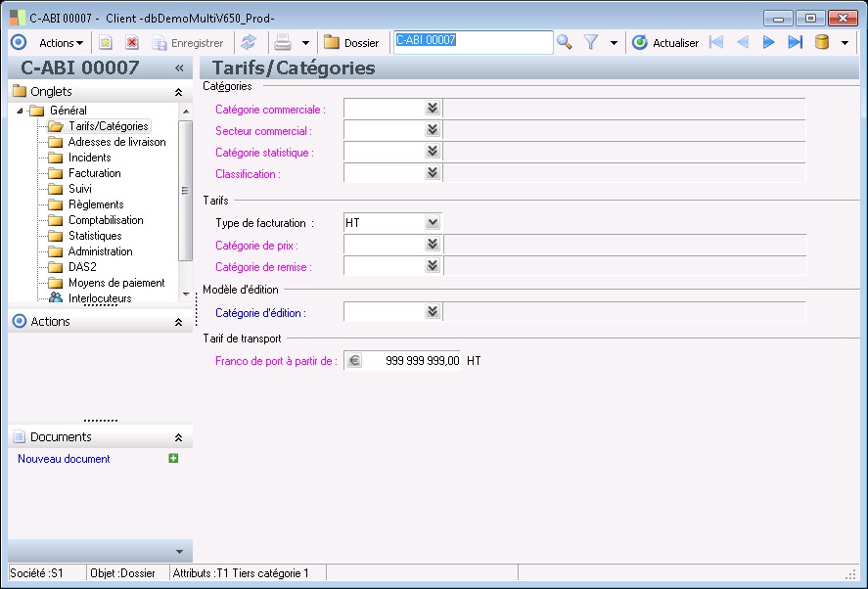Select the Général folder
This screenshot has height=589, width=868.
(69, 111)
